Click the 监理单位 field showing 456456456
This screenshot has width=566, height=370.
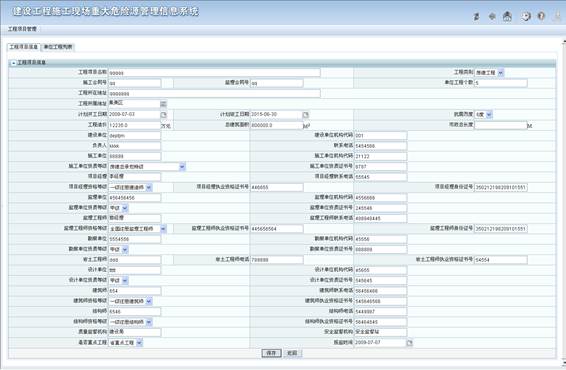point(135,197)
